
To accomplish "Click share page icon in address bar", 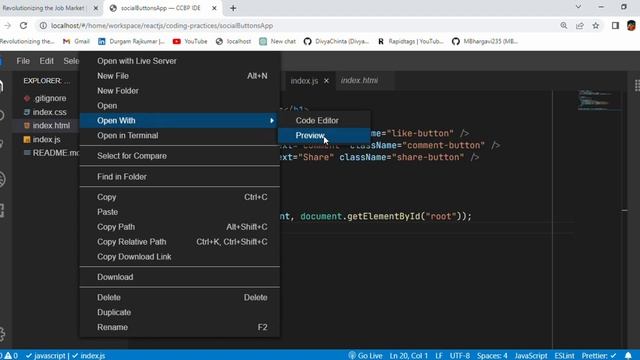I will tap(580, 25).
